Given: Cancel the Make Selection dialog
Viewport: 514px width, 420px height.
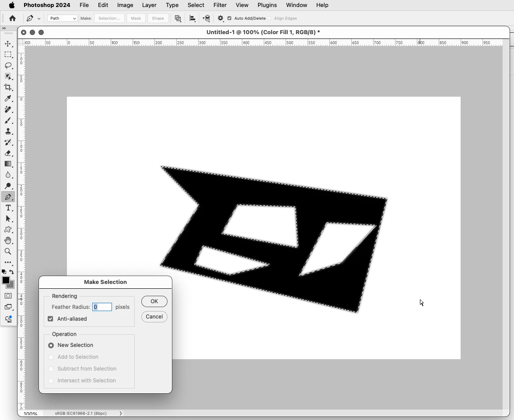Looking at the screenshot, I should tap(154, 317).
